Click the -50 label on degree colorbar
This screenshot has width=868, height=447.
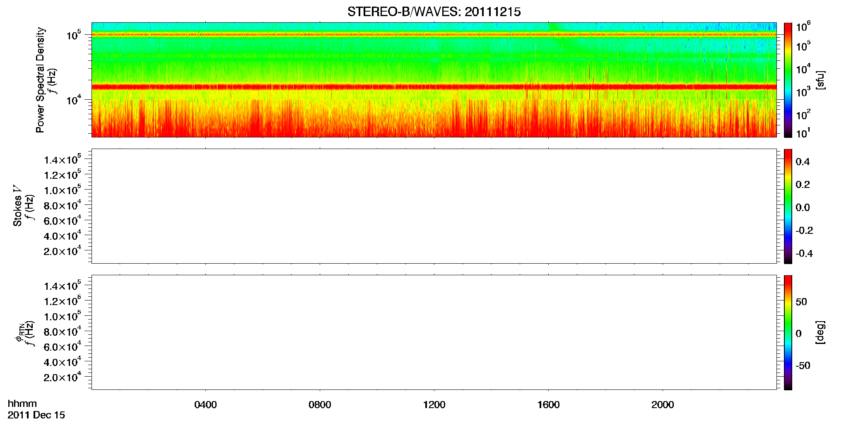coord(803,366)
